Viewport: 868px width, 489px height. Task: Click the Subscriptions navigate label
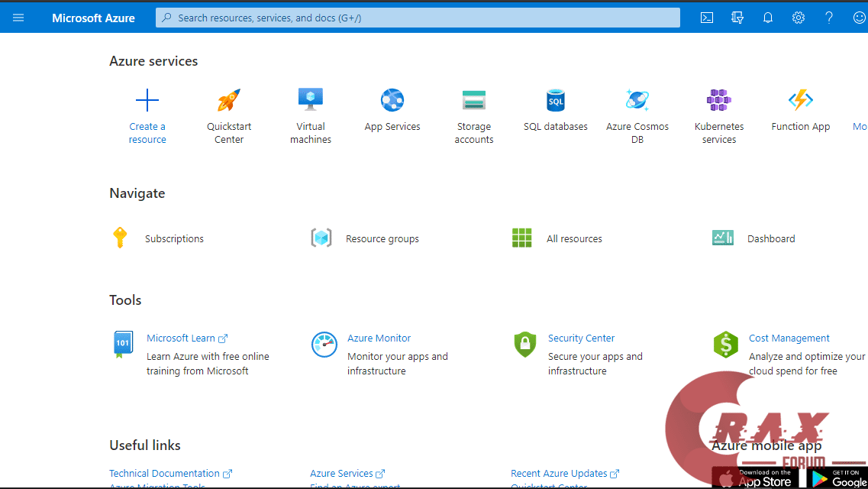[x=174, y=238]
